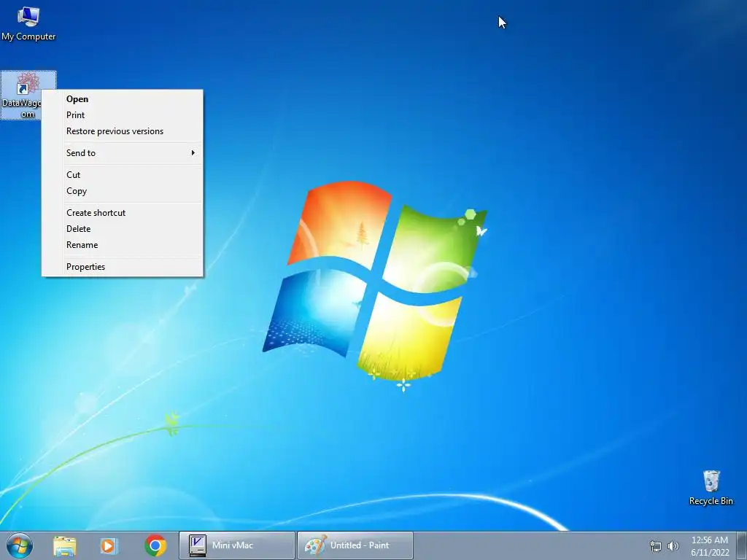Choose Copy in the context menu
This screenshot has width=747, height=560.
(123, 191)
